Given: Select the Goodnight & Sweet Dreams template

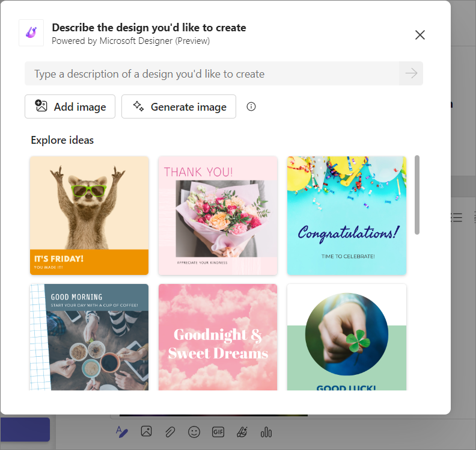Looking at the screenshot, I should pos(218,337).
